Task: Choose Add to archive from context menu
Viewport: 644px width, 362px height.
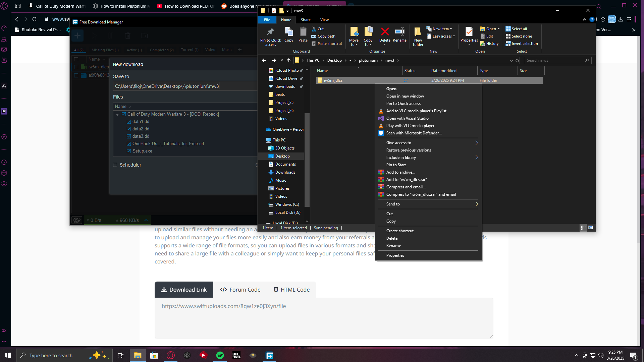Action: point(400,172)
